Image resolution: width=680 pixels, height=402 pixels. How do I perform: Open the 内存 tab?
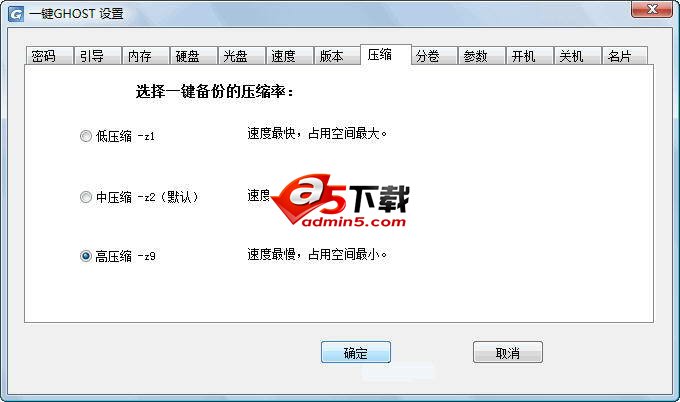coord(145,56)
